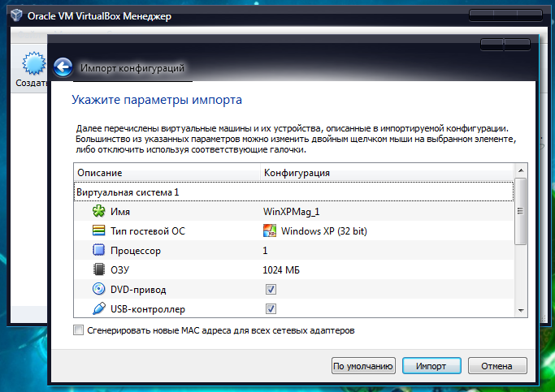Screen dimensions: 555x392
Task: Enable generating new MAC addresses checkbox
Action: (x=78, y=330)
